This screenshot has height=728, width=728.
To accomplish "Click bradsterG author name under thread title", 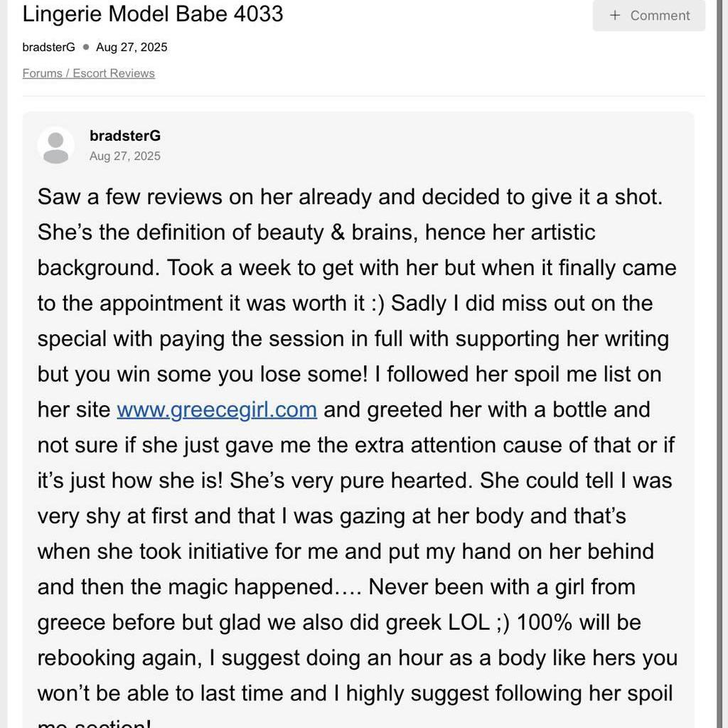I will click(48, 48).
